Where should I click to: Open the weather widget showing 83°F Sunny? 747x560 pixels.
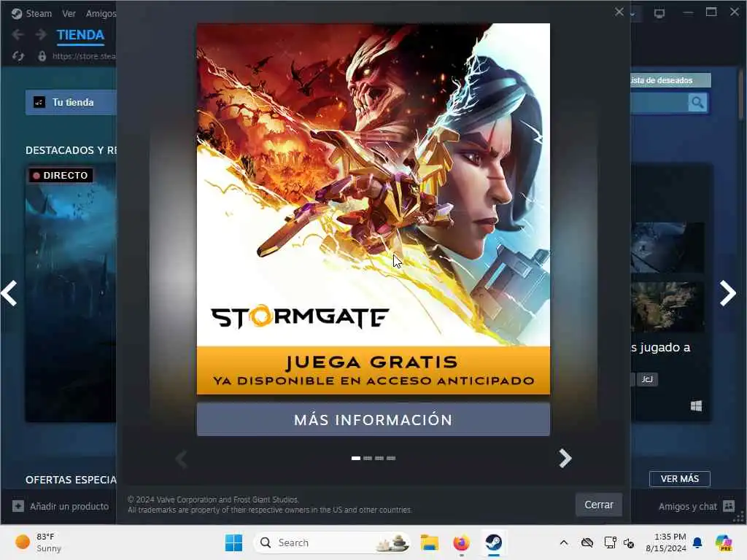pyautogui.click(x=39, y=542)
